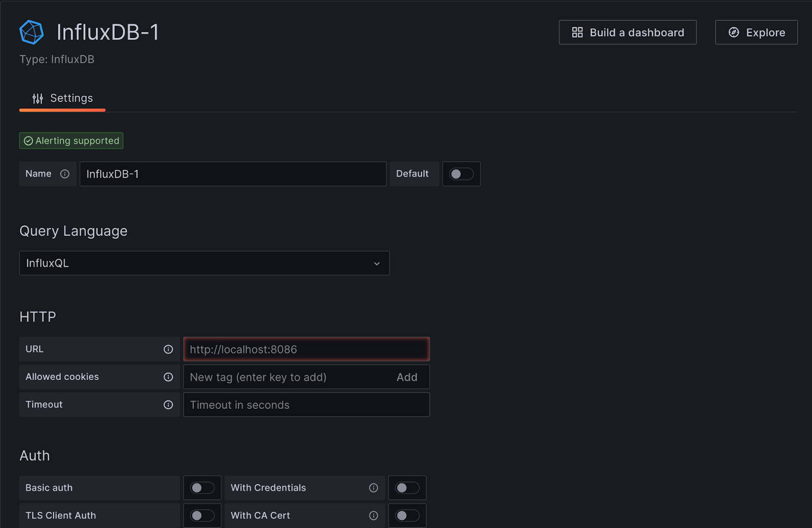Screen dimensions: 812x528
Task: Turn on TLS Client Auth switch
Action: tap(202, 515)
